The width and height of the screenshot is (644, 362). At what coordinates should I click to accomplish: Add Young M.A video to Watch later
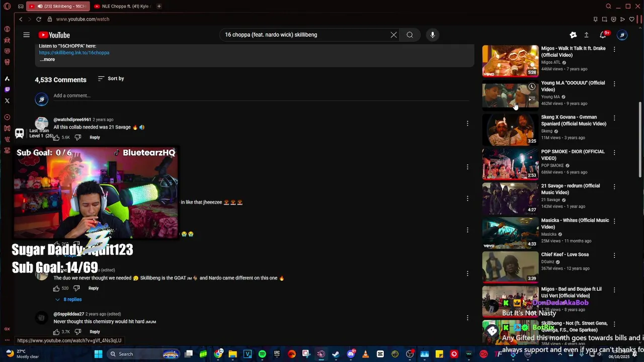(532, 86)
